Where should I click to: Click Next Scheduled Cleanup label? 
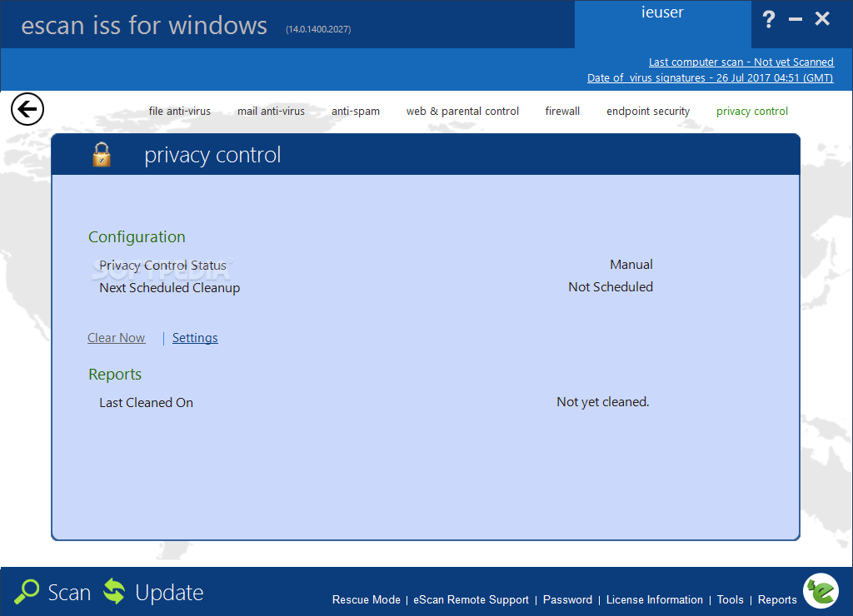tap(169, 288)
